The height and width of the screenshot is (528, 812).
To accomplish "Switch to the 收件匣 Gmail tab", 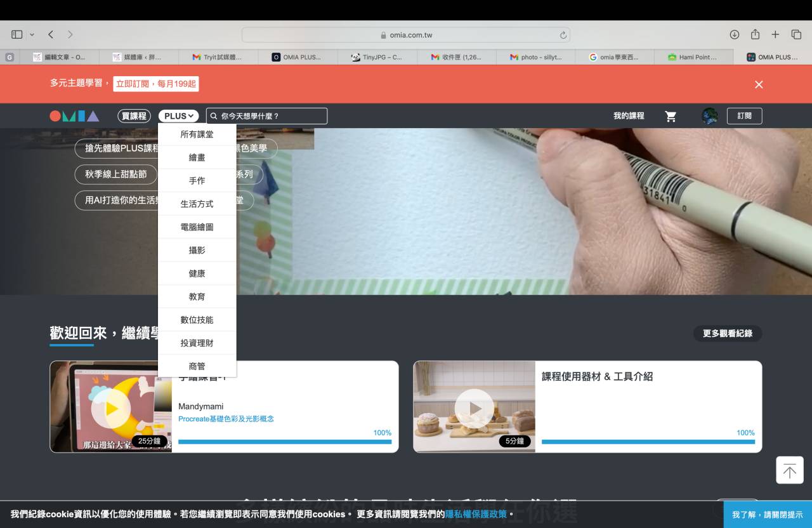I will coord(456,57).
